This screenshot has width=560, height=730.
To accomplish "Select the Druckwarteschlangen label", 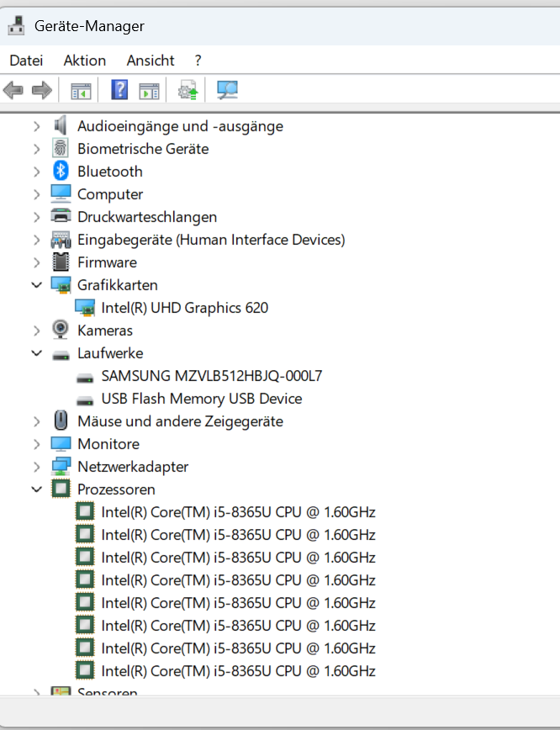I will pos(147,217).
